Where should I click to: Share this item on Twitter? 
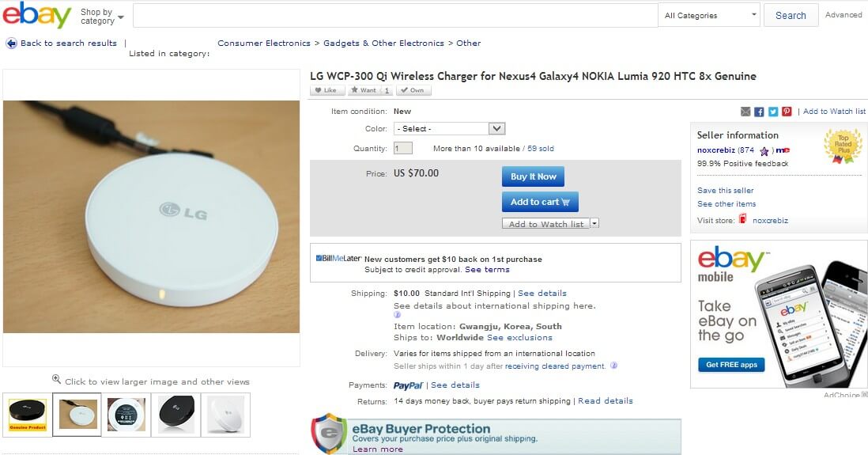tap(773, 112)
